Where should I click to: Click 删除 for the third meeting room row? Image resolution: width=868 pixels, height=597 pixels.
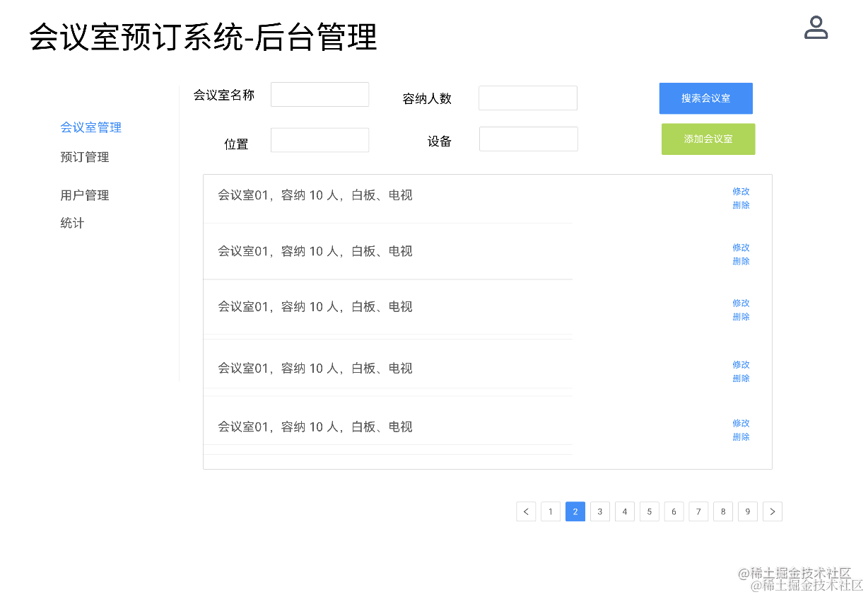(x=741, y=317)
